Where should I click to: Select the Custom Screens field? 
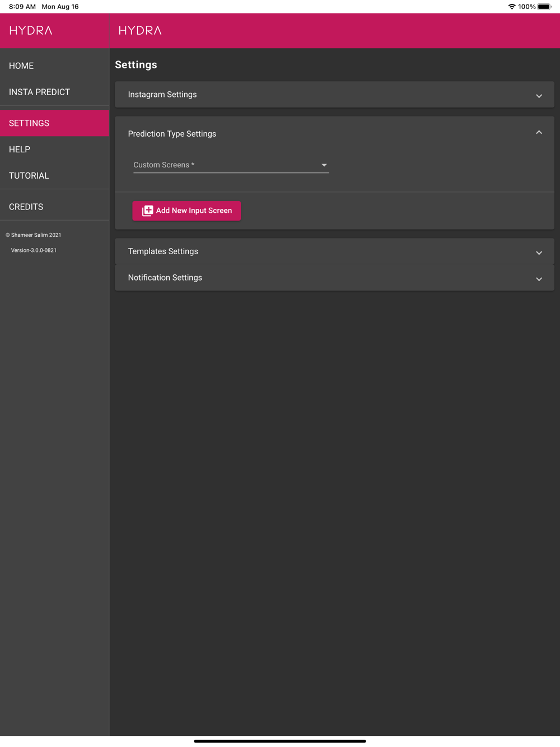231,165
